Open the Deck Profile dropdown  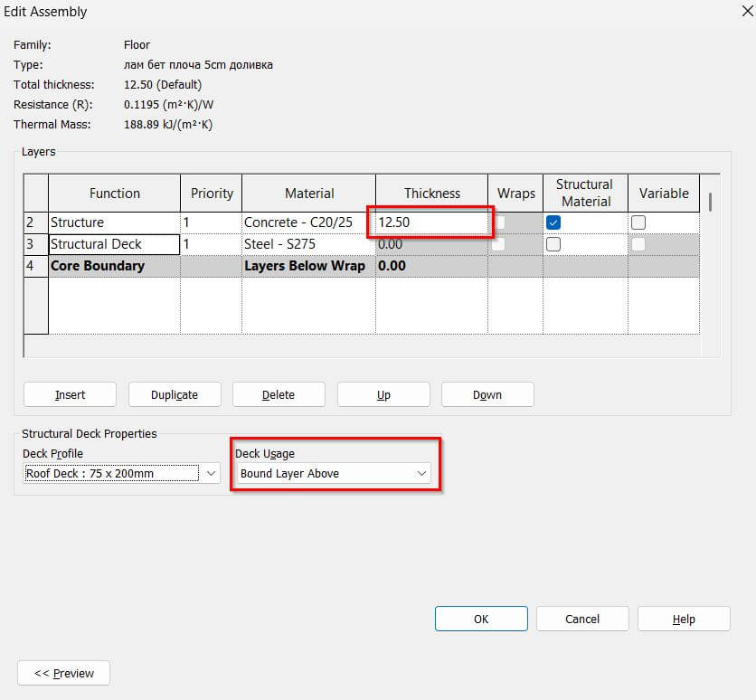pos(212,473)
